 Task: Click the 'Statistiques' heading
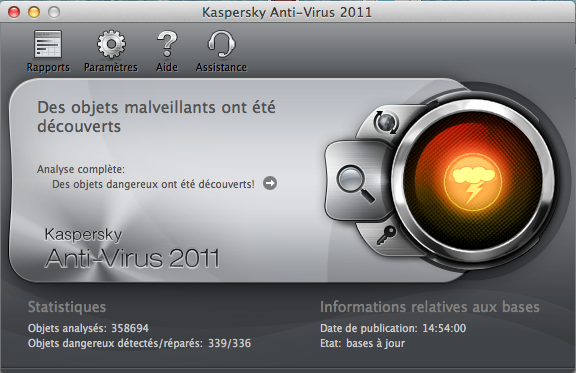(67, 307)
